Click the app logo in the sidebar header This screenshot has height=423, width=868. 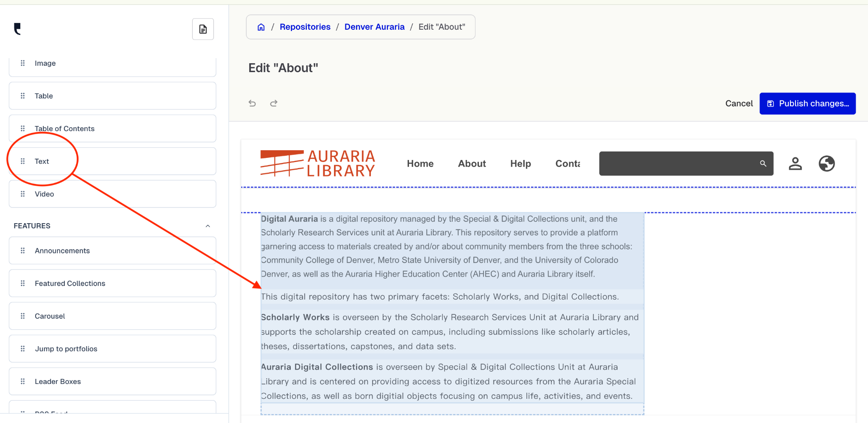[17, 29]
